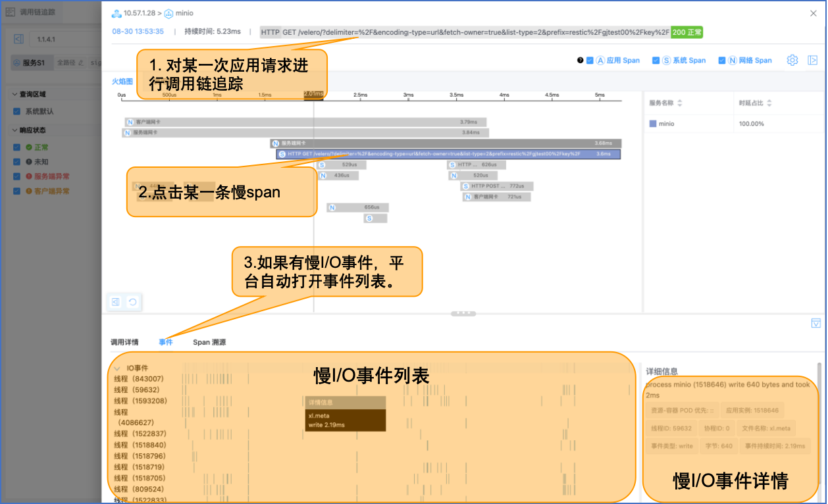
Task: Click the collapse arrow icon at bottom-right of flame graph
Action: pyautogui.click(x=816, y=324)
